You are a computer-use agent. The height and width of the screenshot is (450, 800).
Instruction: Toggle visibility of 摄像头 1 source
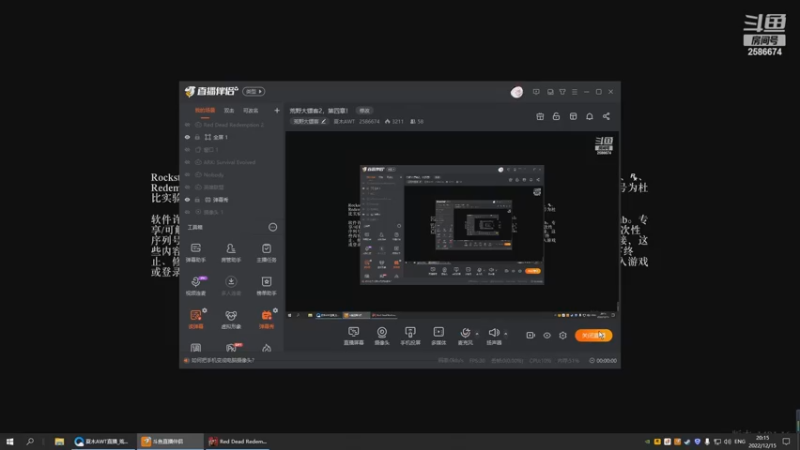[x=187, y=212]
